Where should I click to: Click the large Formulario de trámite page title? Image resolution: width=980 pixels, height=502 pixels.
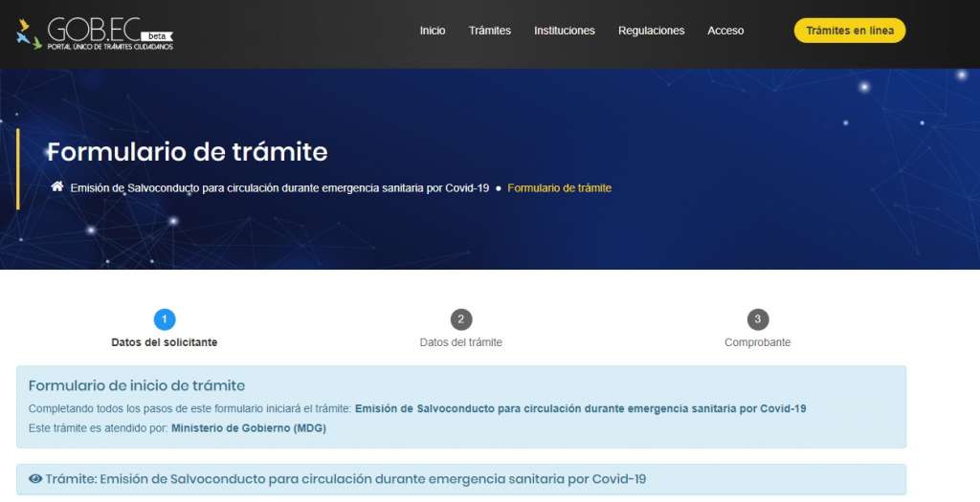(188, 152)
